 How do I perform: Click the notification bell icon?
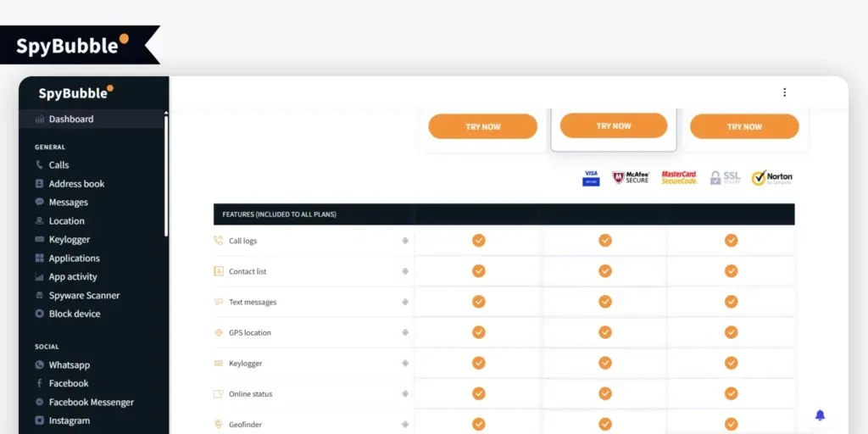(x=820, y=415)
